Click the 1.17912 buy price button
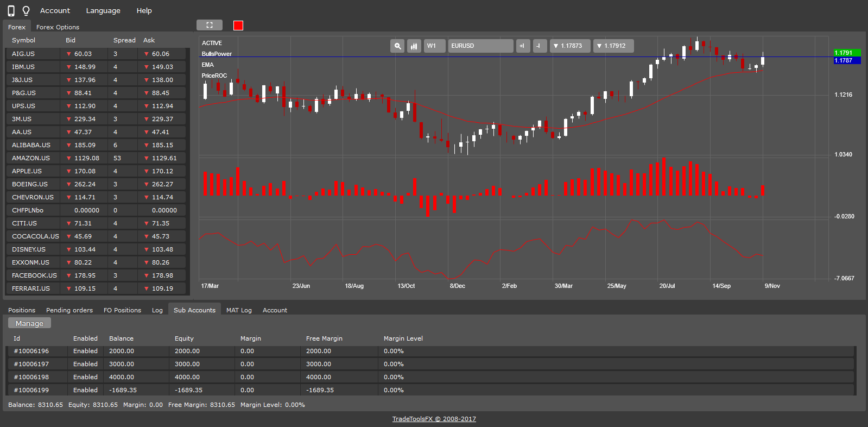 coord(613,46)
